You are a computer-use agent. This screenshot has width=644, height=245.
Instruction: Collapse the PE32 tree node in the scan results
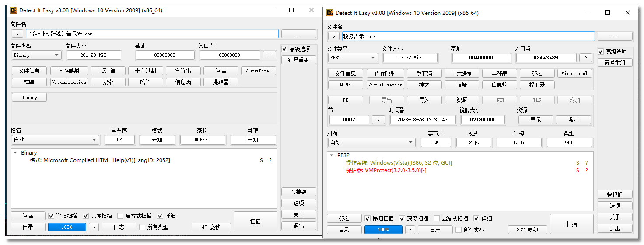tap(332, 155)
